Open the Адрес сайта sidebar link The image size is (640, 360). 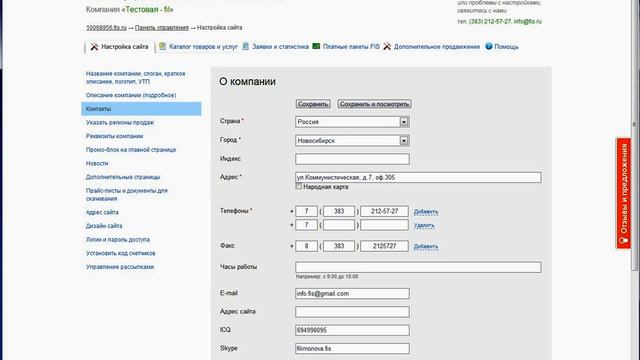point(102,212)
